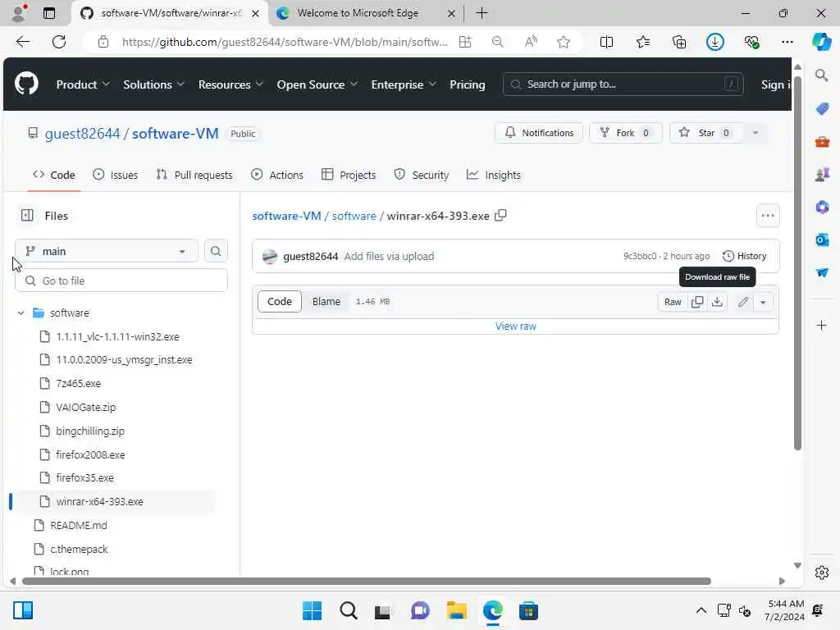Open Edge sidebar search icon
The image size is (840, 630).
(x=822, y=75)
